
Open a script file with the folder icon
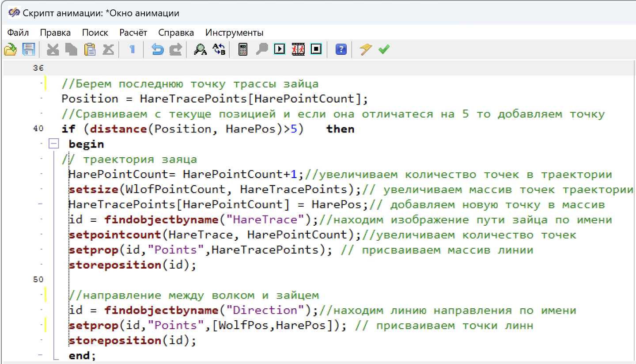(10, 49)
